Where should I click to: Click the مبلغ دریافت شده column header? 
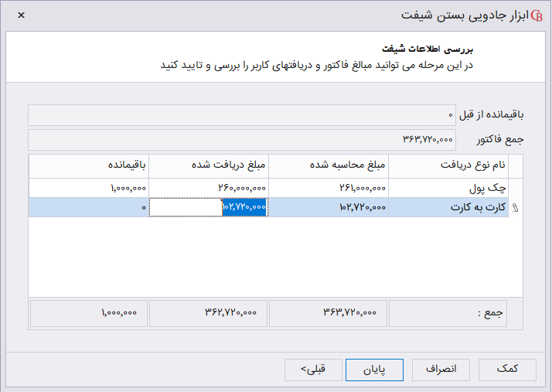[x=209, y=165]
